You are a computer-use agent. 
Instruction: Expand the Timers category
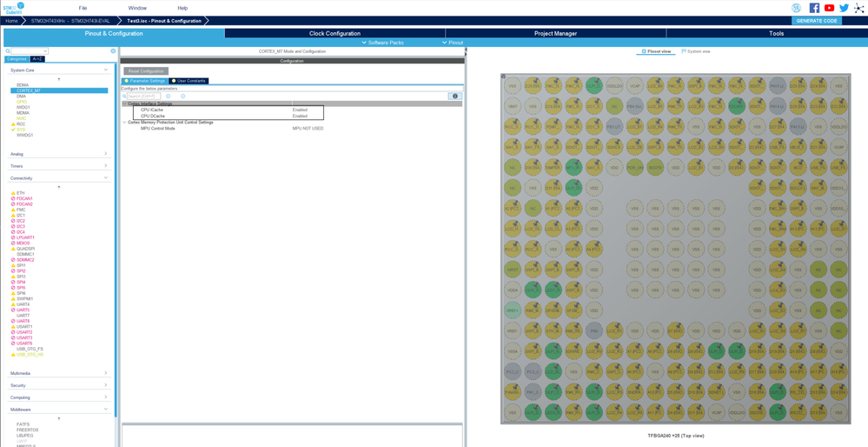(x=58, y=166)
